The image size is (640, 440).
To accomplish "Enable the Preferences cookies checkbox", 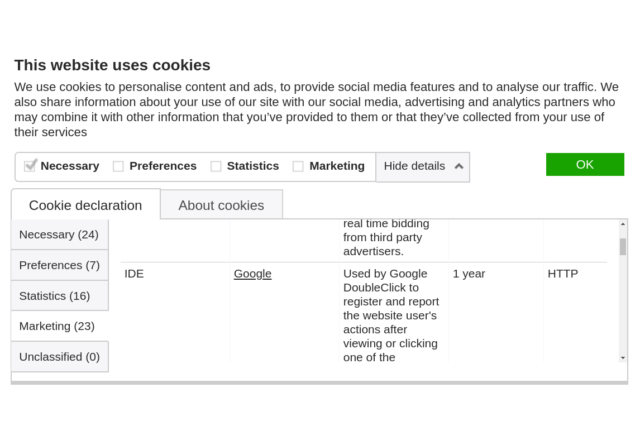I will tap(118, 166).
